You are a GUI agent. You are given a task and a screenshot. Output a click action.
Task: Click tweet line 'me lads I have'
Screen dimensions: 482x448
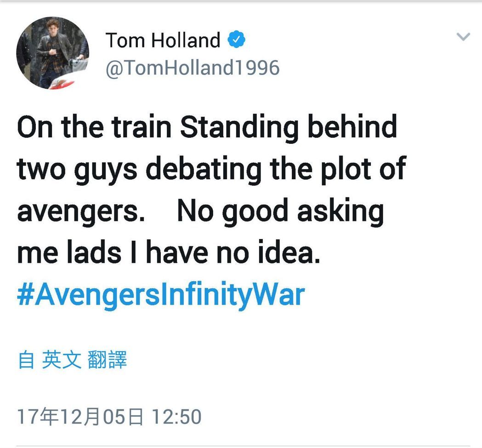[x=169, y=252]
